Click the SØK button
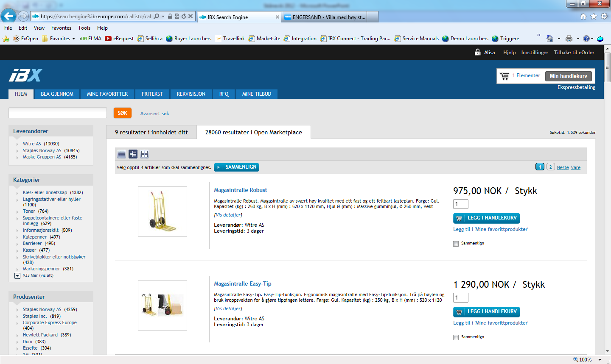 (122, 113)
